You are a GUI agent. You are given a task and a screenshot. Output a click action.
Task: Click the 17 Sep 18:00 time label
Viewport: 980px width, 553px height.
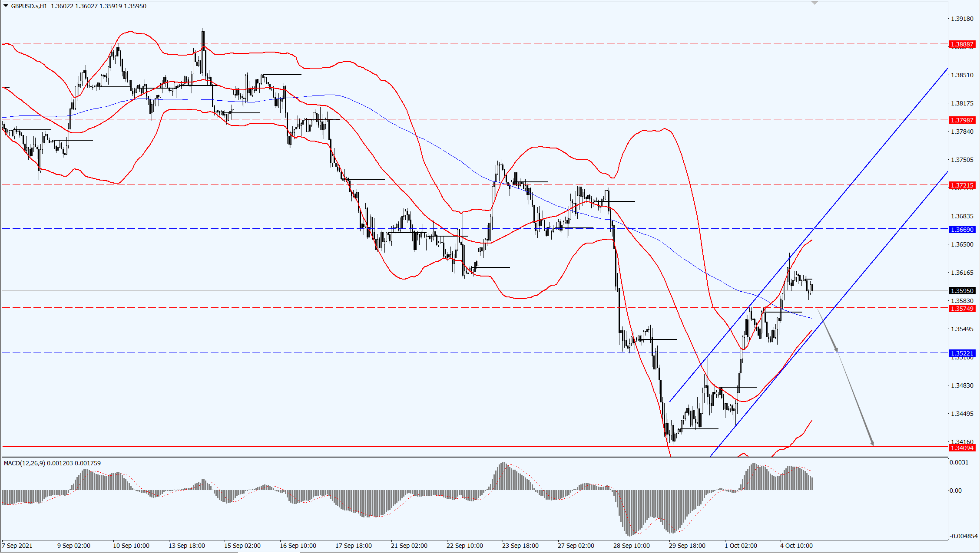[354, 546]
